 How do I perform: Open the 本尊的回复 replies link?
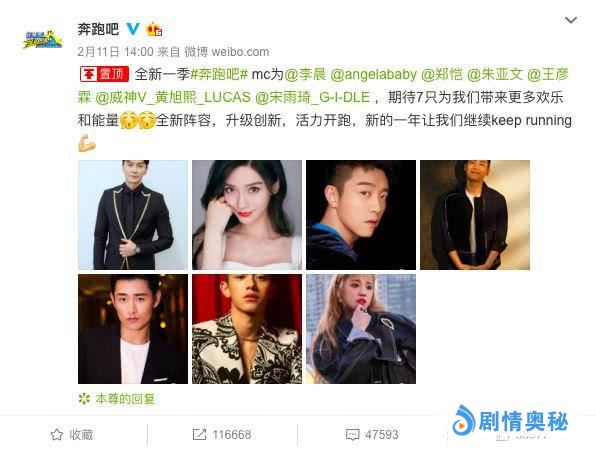125,399
